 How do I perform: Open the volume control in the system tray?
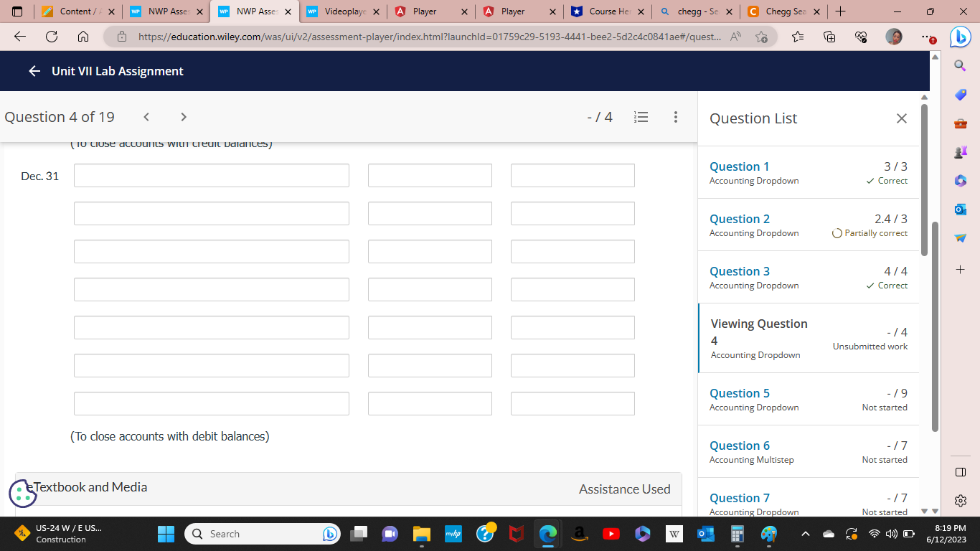(890, 534)
